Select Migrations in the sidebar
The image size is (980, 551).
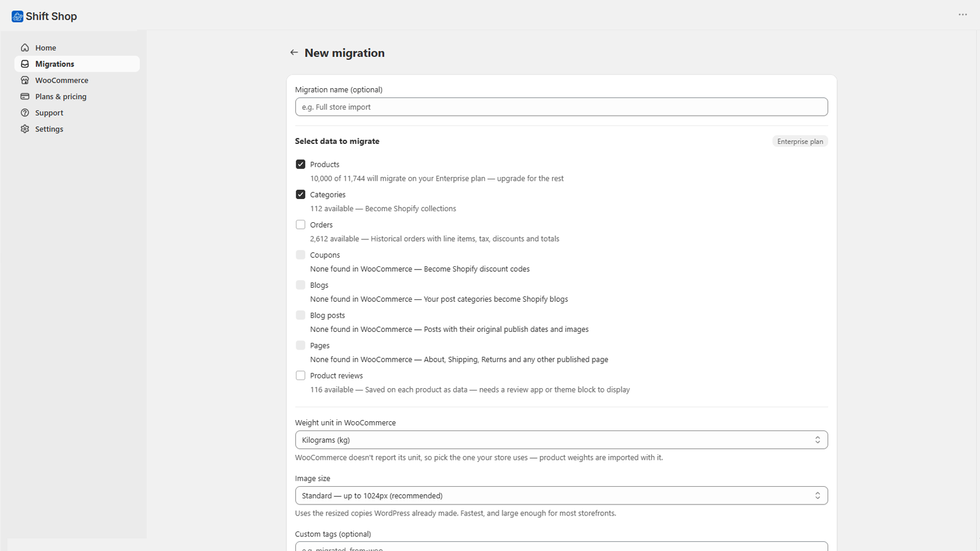point(77,64)
